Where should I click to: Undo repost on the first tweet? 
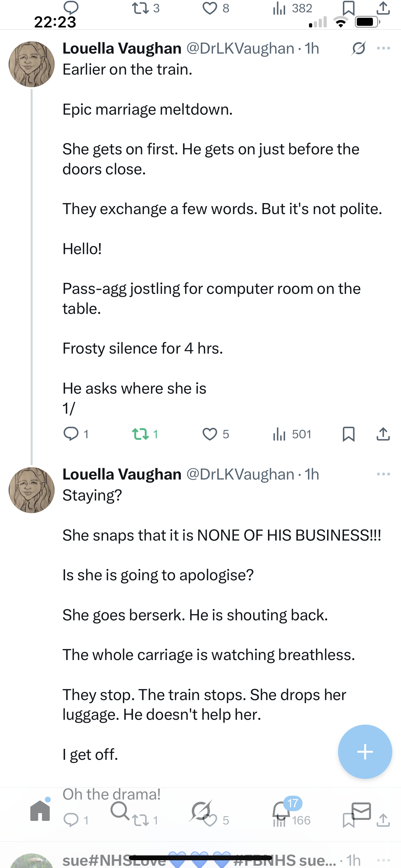(x=140, y=434)
